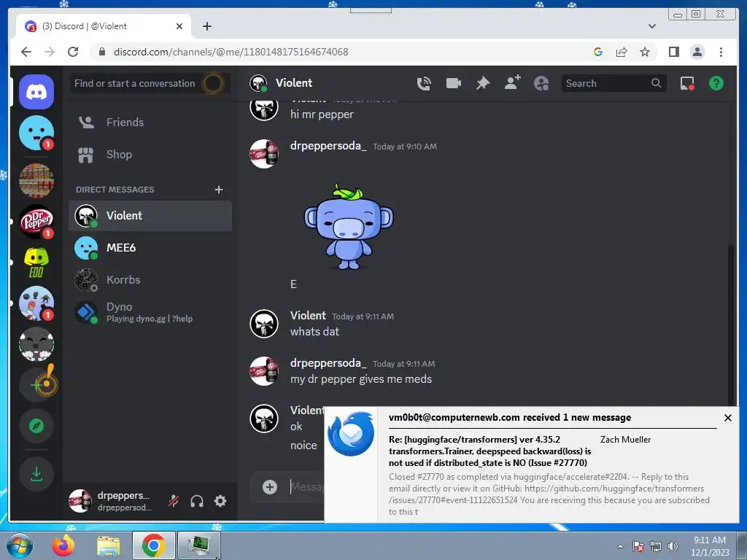Open the grocery shelves server icon
The width and height of the screenshot is (747, 560).
pos(36,181)
